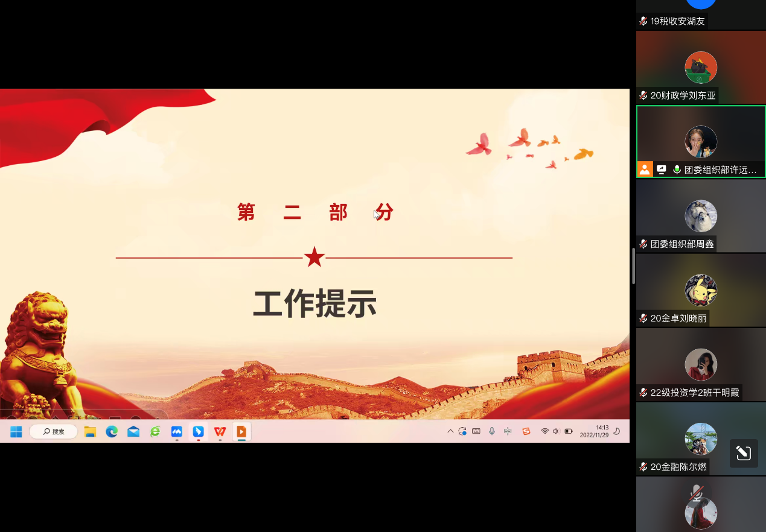Open the Windows Start menu
The image size is (766, 532).
point(16,431)
